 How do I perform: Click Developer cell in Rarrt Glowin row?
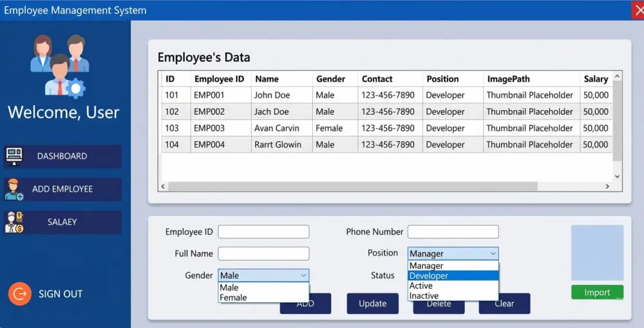[453, 144]
